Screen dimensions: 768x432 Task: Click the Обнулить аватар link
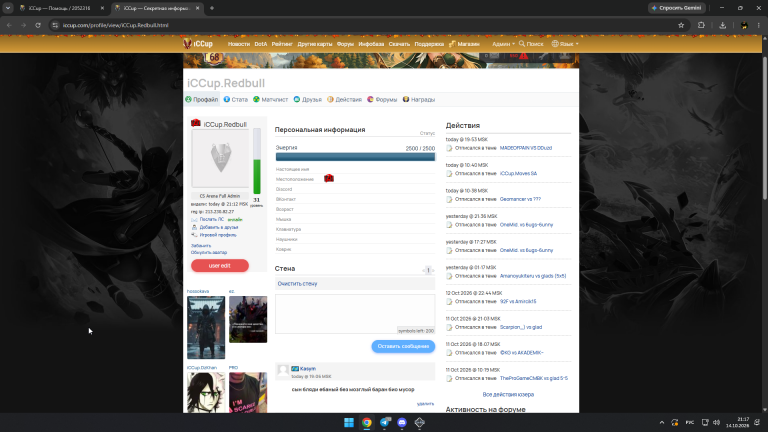click(x=209, y=253)
